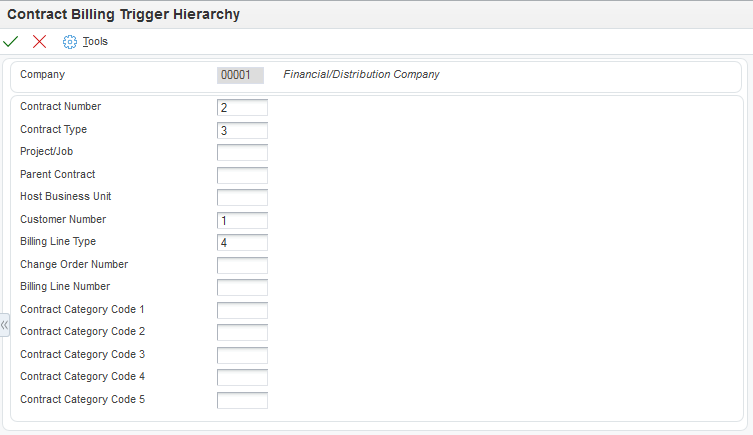Focus the Contract Category Code 2 field
This screenshot has height=435, width=753.
(242, 333)
